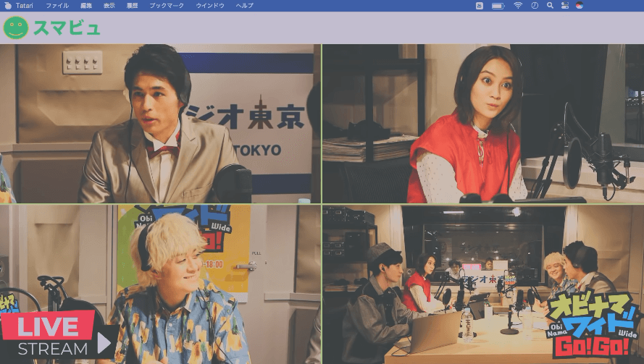Click the clock icon in menu bar
The width and height of the screenshot is (644, 364).
(x=535, y=5)
